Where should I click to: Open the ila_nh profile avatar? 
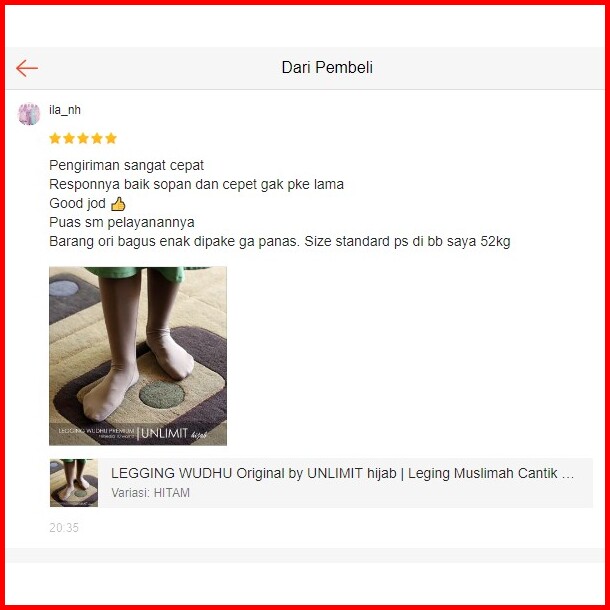tap(29, 114)
